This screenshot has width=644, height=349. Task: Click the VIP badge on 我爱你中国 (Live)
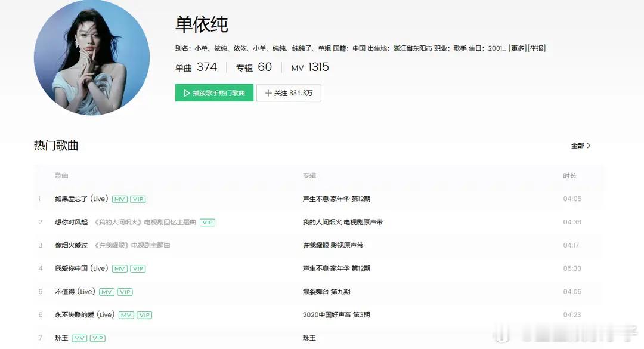pyautogui.click(x=138, y=269)
